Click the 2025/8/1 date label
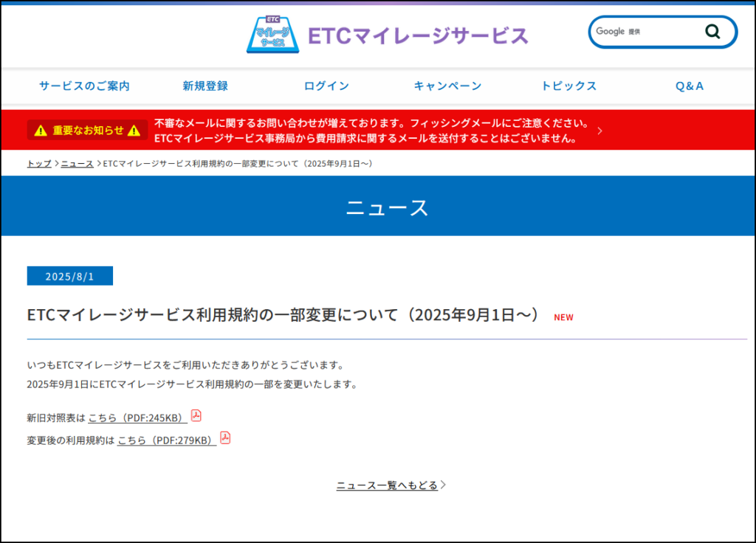 click(x=70, y=276)
